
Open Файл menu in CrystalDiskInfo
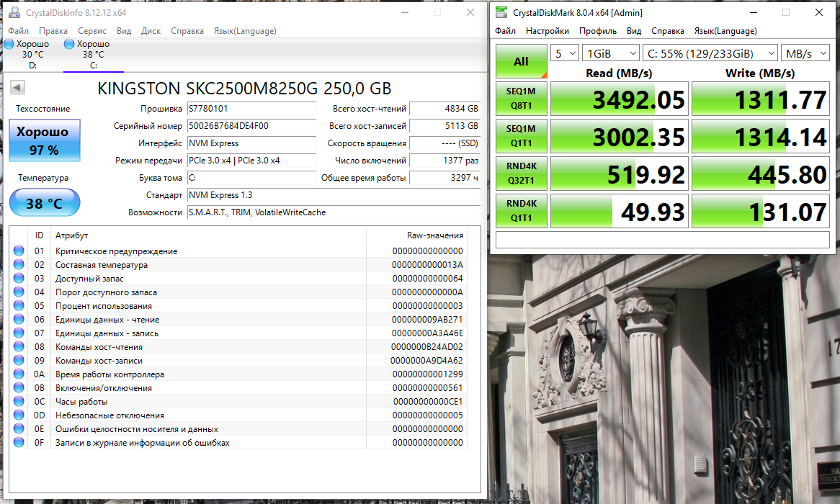tap(19, 31)
